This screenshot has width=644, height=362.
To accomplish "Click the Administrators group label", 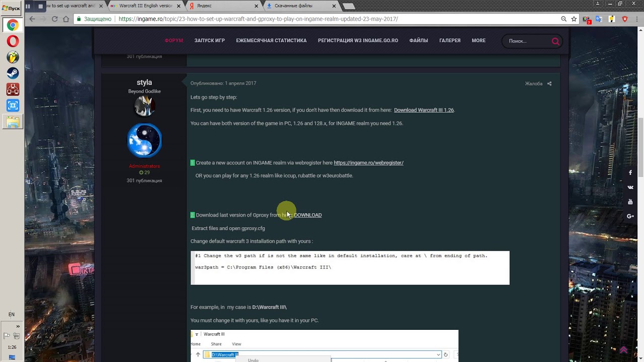I will (144, 166).
